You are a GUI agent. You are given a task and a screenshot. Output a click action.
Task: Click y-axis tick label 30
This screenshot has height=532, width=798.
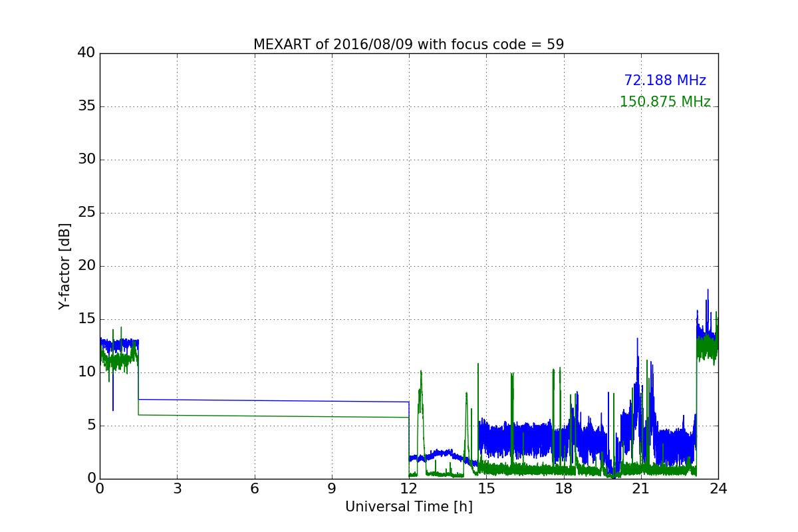[87, 160]
